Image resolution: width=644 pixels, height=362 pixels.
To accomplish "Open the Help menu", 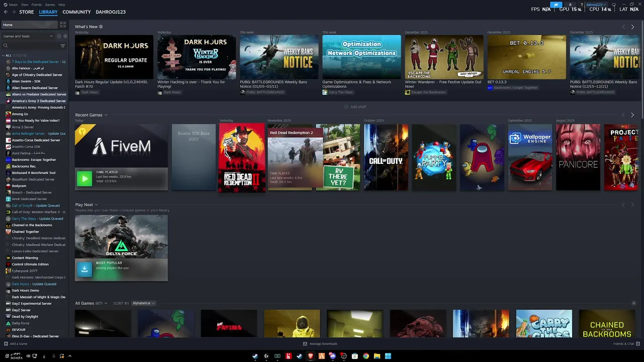I will pyautogui.click(x=61, y=5).
